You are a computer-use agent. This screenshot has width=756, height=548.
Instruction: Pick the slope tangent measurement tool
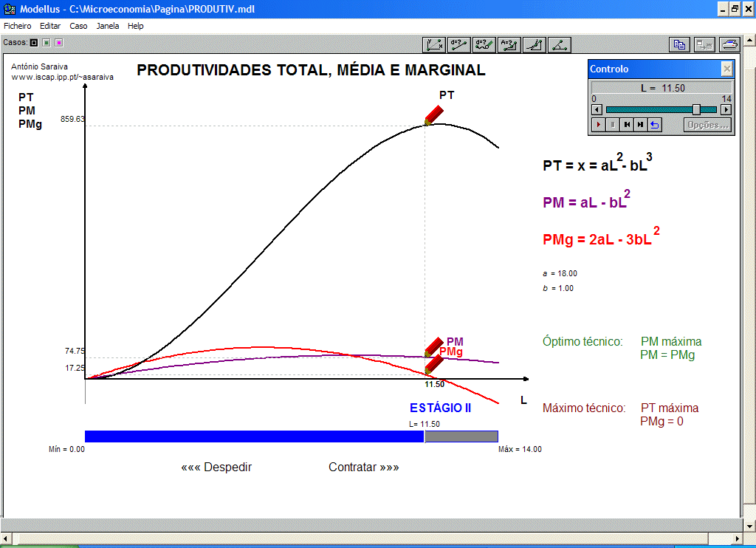[535, 45]
